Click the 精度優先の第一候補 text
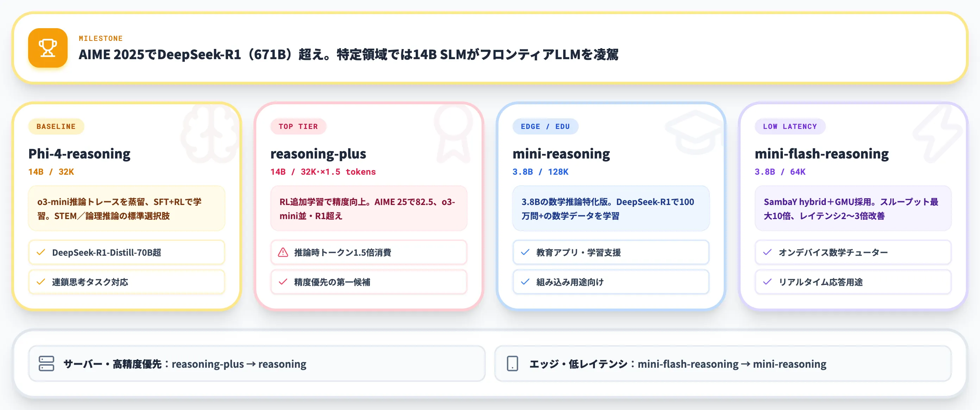Viewport: 980px width, 410px height. (x=332, y=282)
